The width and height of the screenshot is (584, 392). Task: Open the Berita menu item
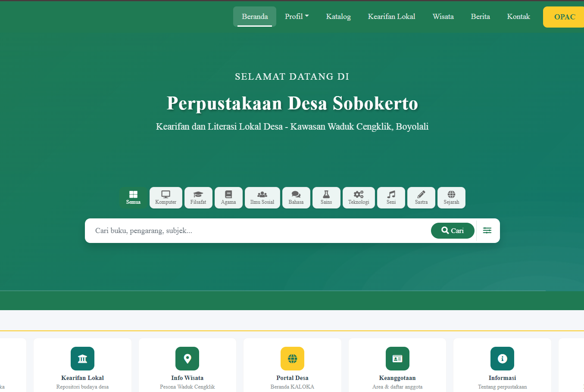coord(480,16)
